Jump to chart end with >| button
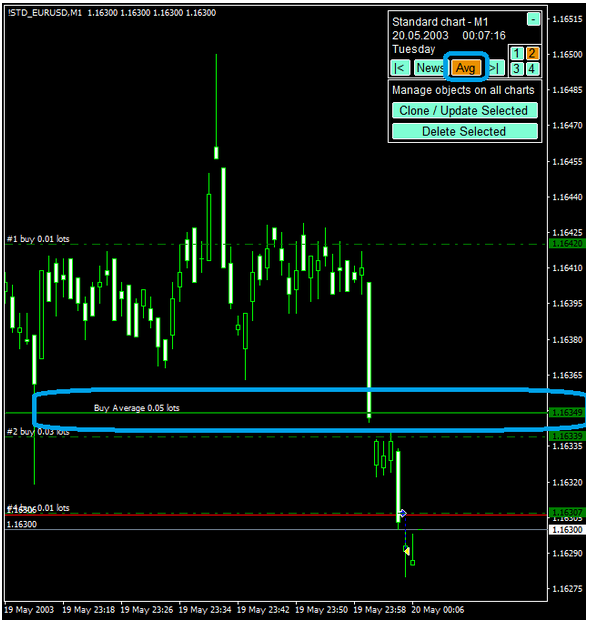 [496, 68]
